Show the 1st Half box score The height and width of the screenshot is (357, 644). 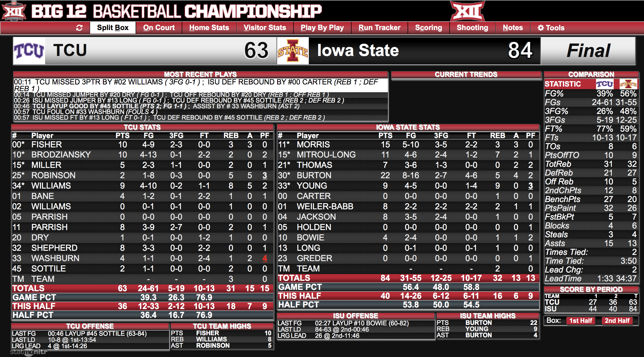click(580, 321)
